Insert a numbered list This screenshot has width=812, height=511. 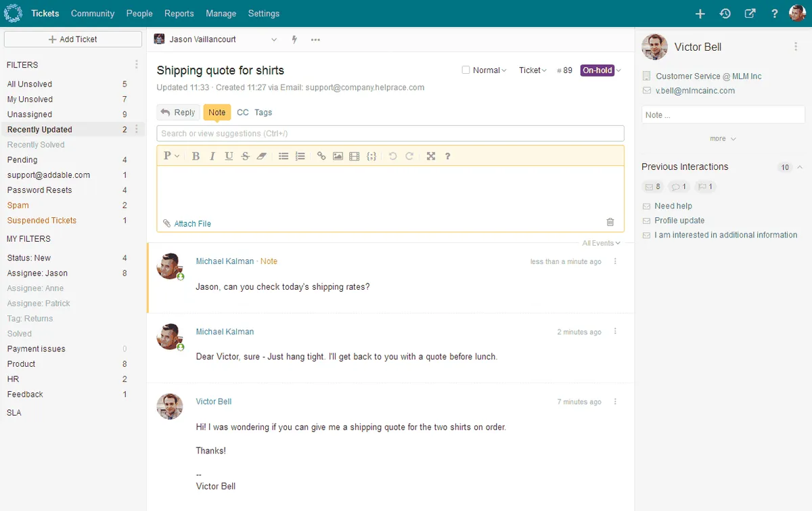pyautogui.click(x=300, y=156)
